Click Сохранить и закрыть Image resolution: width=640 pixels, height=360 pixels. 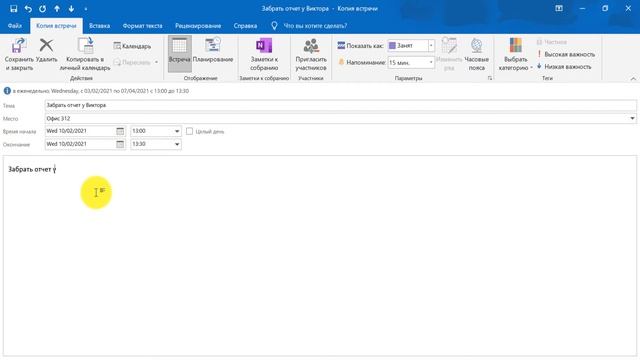pyautogui.click(x=19, y=54)
